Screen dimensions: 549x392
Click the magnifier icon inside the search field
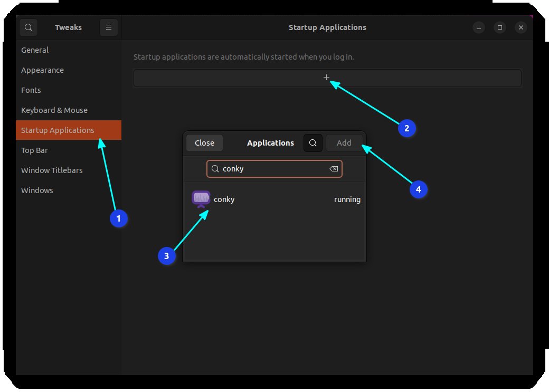pos(215,168)
